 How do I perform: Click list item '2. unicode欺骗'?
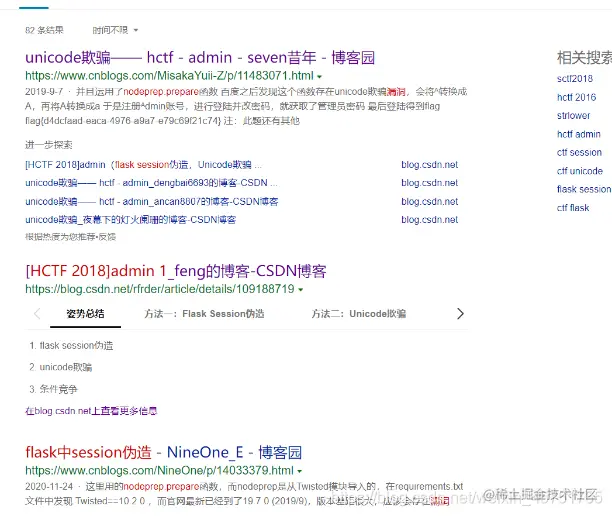pyautogui.click(x=61, y=367)
